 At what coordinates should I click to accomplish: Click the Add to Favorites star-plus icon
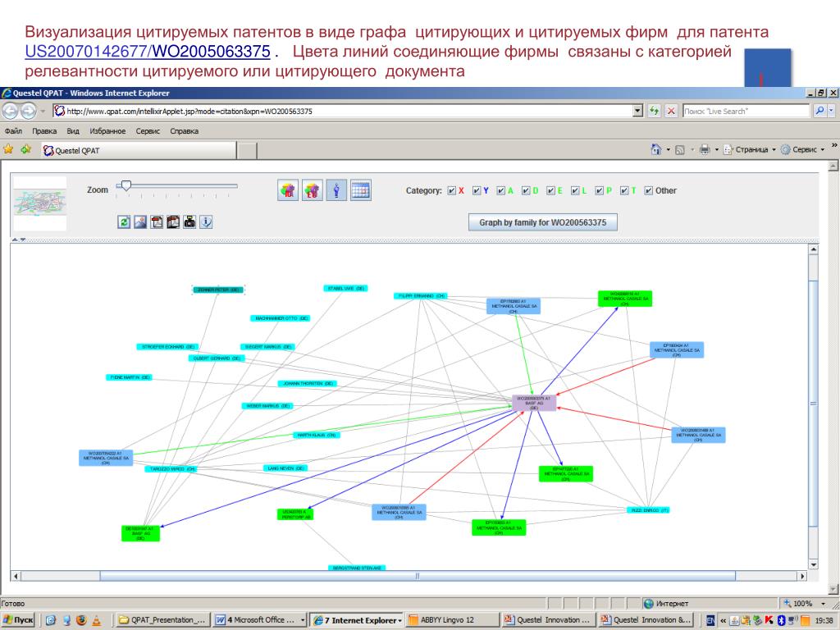25,149
